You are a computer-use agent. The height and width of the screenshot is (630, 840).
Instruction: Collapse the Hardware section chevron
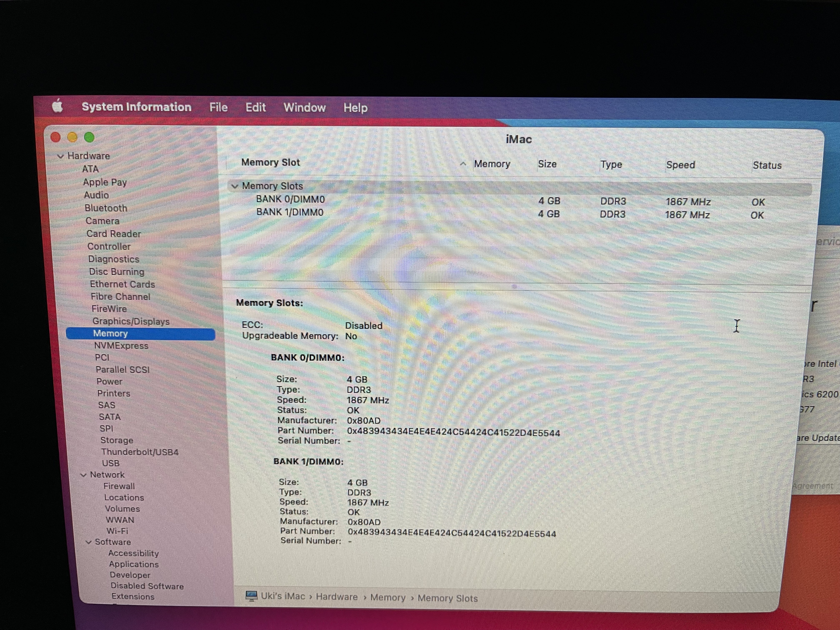[x=60, y=156]
